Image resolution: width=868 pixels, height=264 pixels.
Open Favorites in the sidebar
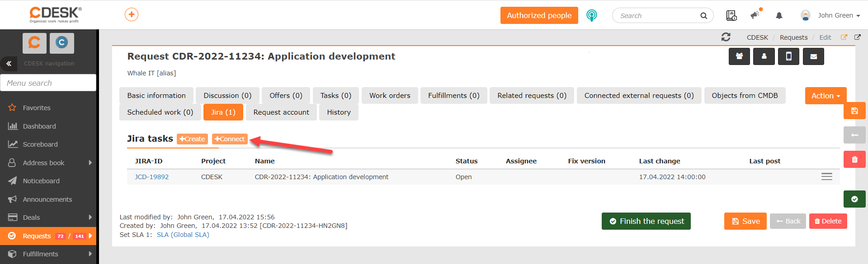point(37,108)
